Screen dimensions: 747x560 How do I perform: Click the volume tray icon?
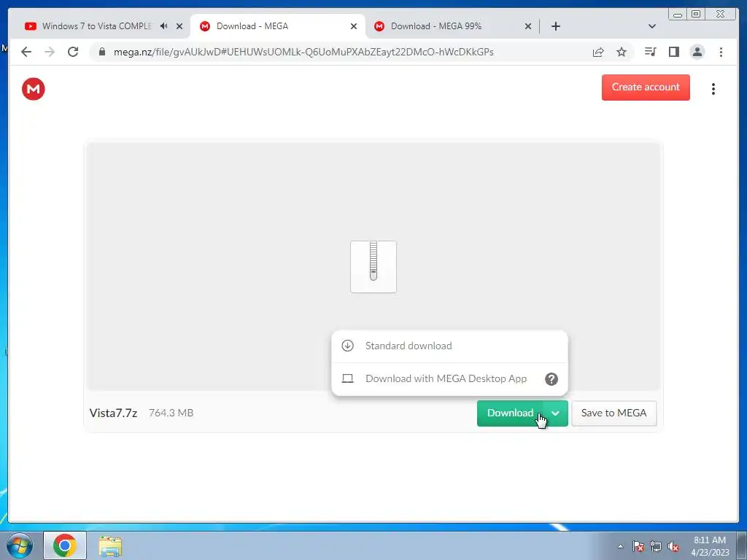[673, 546]
